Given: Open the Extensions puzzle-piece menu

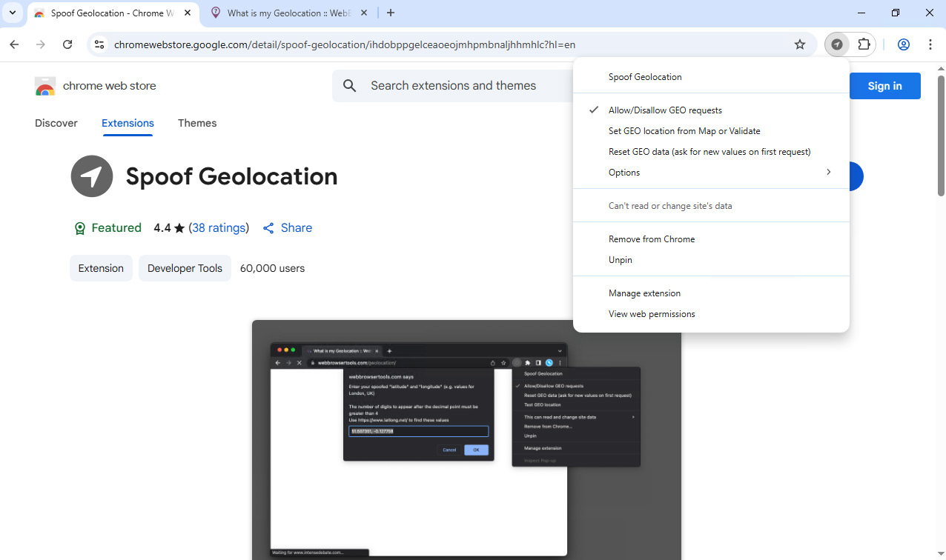Looking at the screenshot, I should 864,44.
